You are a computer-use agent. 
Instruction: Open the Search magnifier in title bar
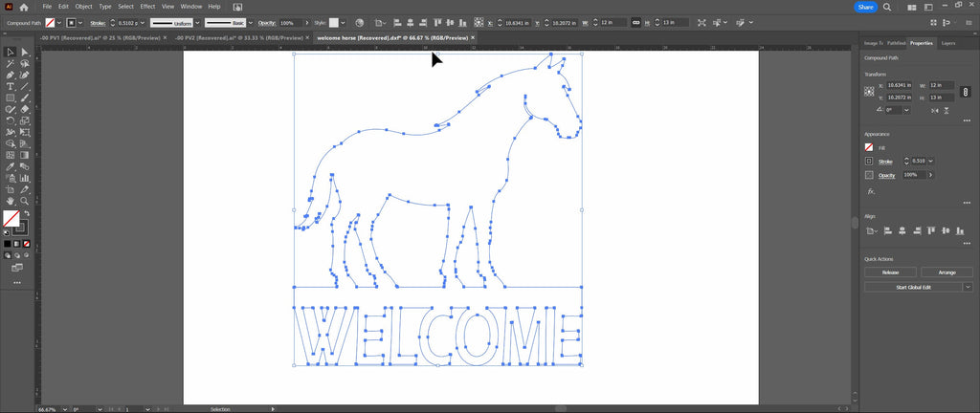tap(887, 7)
